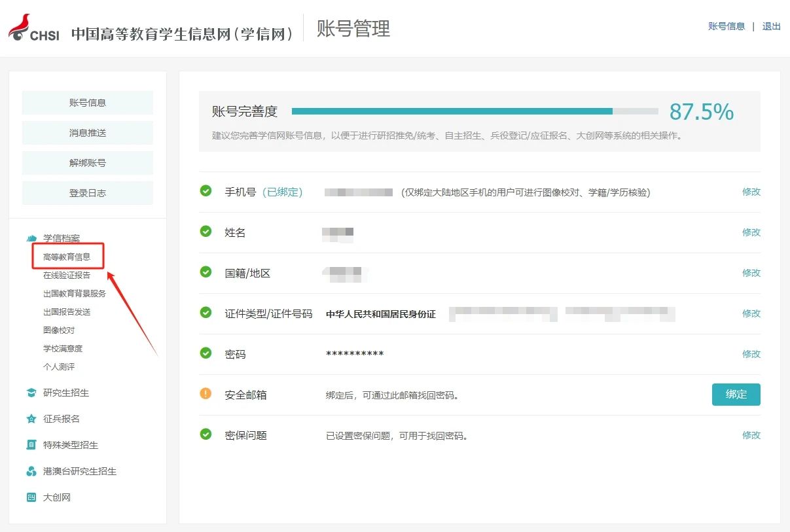Expand the 大创网 section
The width and height of the screenshot is (790, 532).
pyautogui.click(x=57, y=498)
